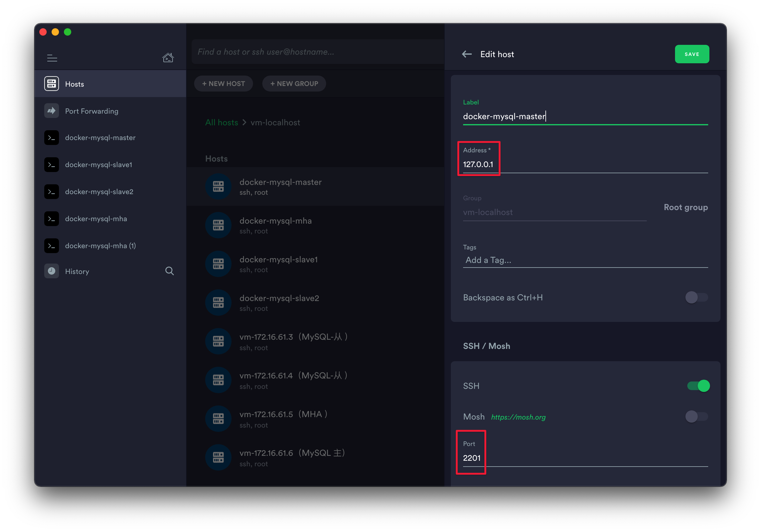Viewport: 761px width, 532px height.
Task: Click server icon of docker-mysql-mha host
Action: pyautogui.click(x=218, y=225)
